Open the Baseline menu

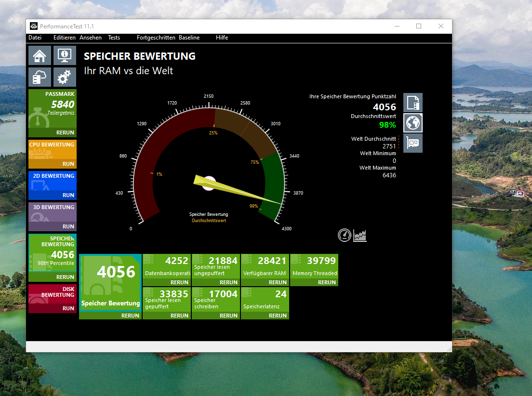(x=189, y=38)
